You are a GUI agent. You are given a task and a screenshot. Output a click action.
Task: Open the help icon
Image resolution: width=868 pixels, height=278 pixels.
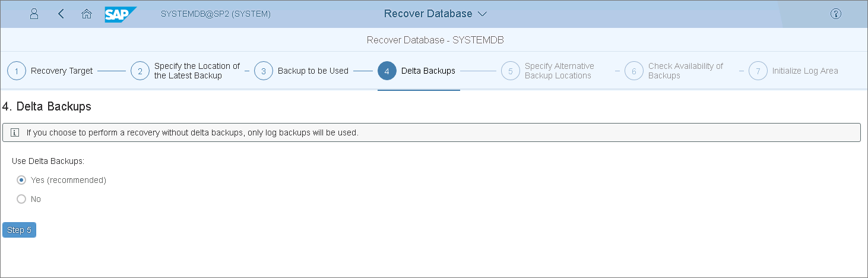[x=836, y=14]
